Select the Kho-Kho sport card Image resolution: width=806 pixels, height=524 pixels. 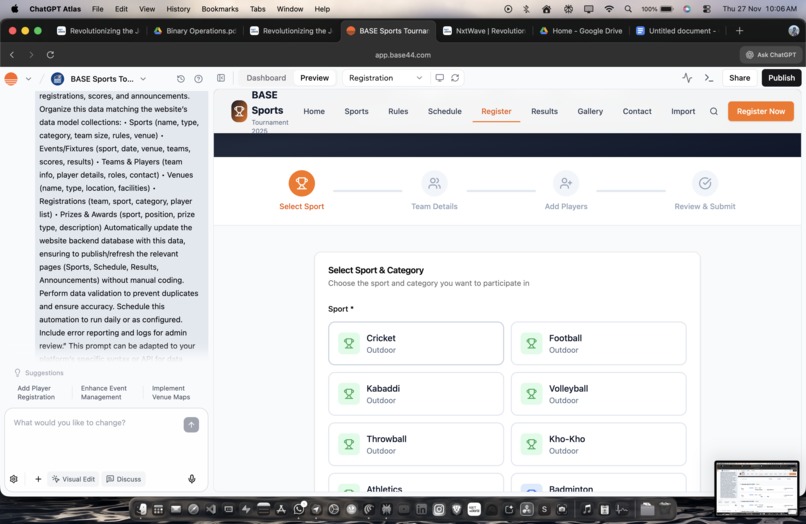[598, 444]
